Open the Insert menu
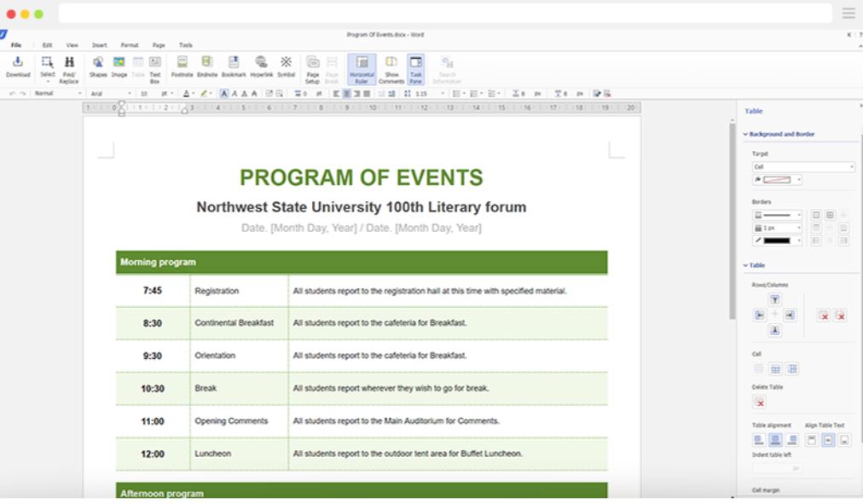Image resolution: width=863 pixels, height=504 pixels. [x=101, y=44]
